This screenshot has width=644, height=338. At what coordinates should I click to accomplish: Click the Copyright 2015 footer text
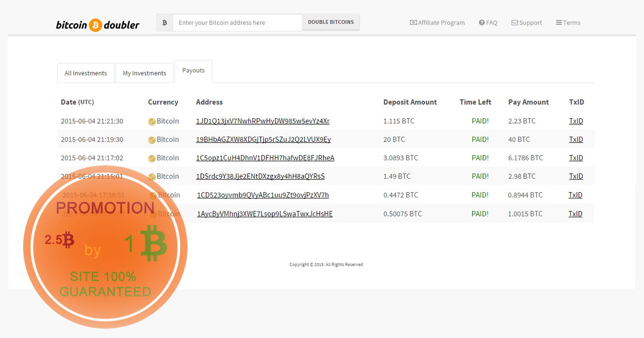coord(326,265)
